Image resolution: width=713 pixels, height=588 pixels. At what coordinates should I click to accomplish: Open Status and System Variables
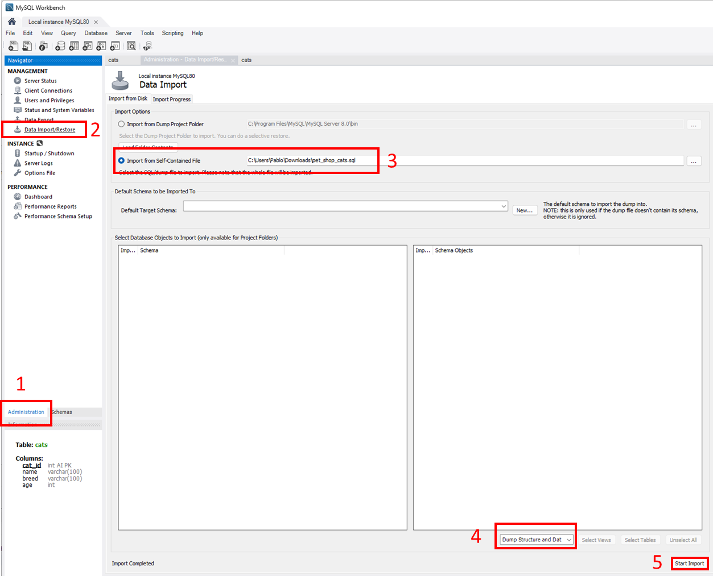[59, 110]
